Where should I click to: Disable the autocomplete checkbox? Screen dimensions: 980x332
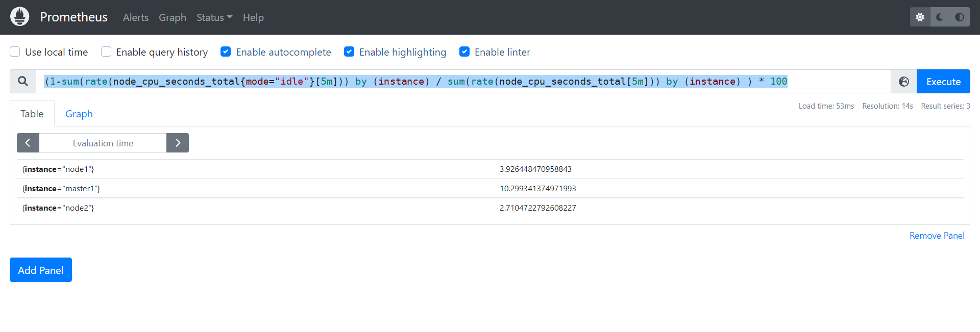pyautogui.click(x=226, y=52)
